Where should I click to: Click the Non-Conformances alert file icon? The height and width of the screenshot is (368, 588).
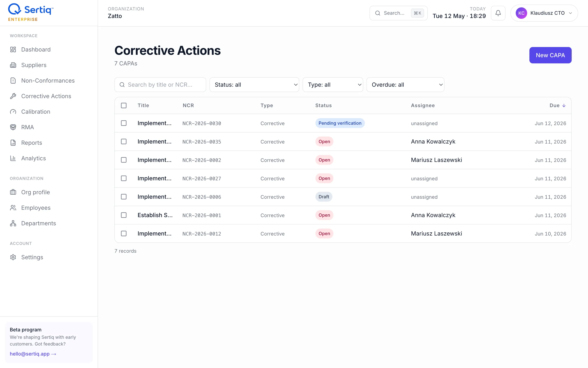click(x=13, y=81)
